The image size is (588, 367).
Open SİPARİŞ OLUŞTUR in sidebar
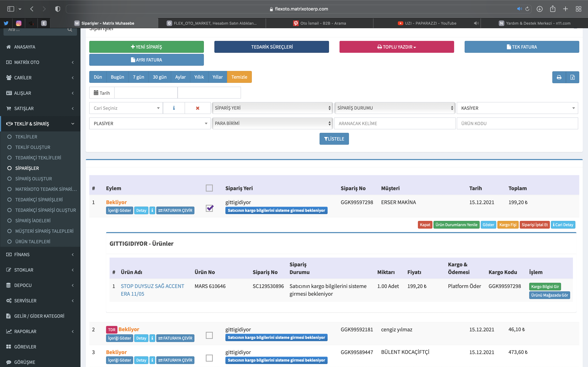34,179
